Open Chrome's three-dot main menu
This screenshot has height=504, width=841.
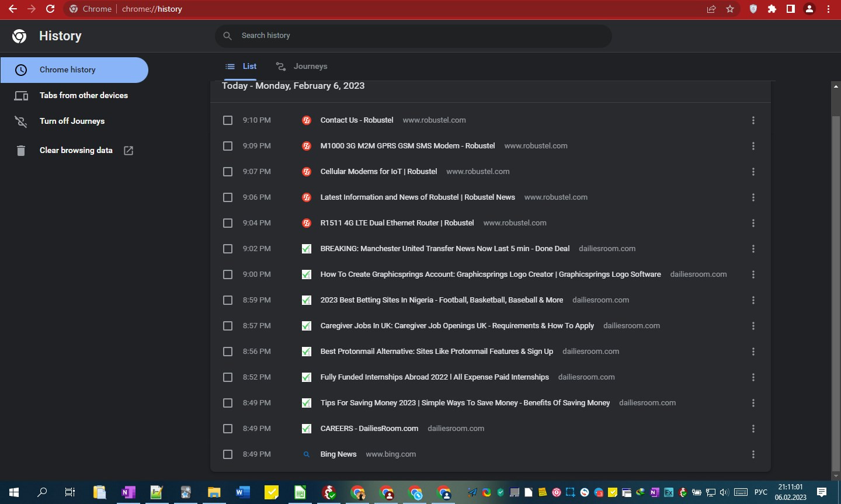(828, 9)
